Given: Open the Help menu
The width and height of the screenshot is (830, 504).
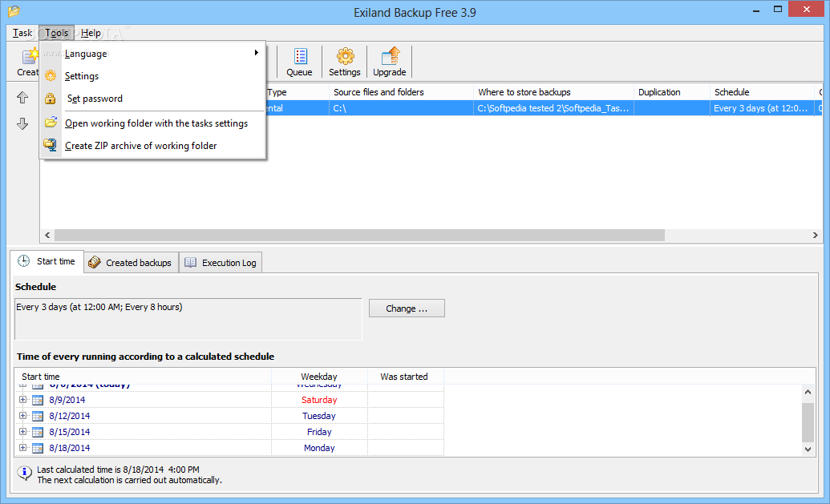Looking at the screenshot, I should coord(91,33).
